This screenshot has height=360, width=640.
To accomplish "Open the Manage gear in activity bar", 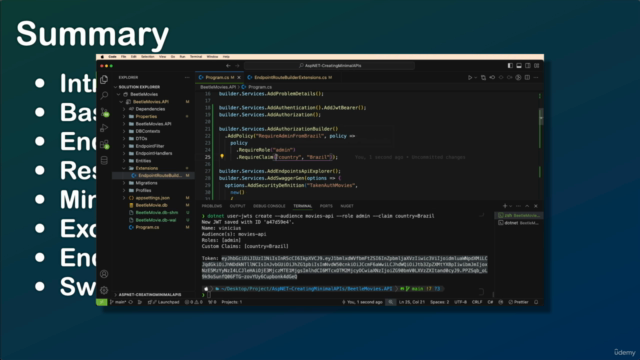I will pos(104,290).
